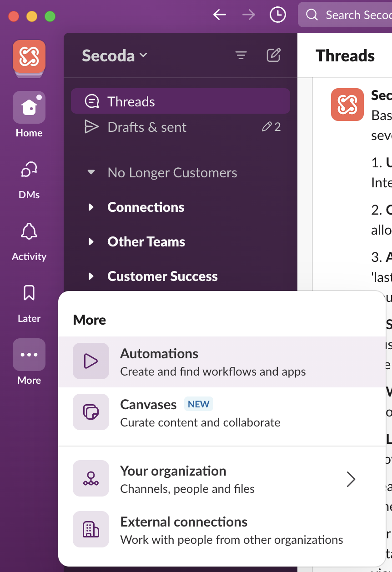Image resolution: width=392 pixels, height=572 pixels.
Task: Open the Secoda workspace name dropdown
Action: click(114, 55)
